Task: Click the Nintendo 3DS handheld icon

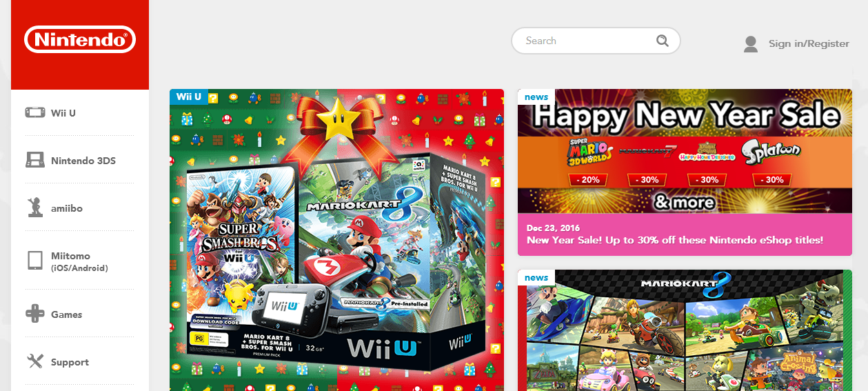Action: tap(35, 161)
